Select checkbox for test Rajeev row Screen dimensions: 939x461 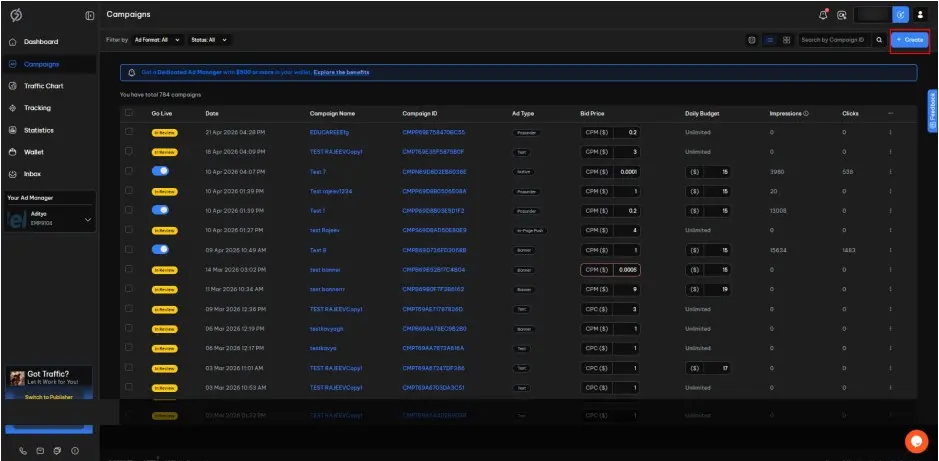(129, 229)
